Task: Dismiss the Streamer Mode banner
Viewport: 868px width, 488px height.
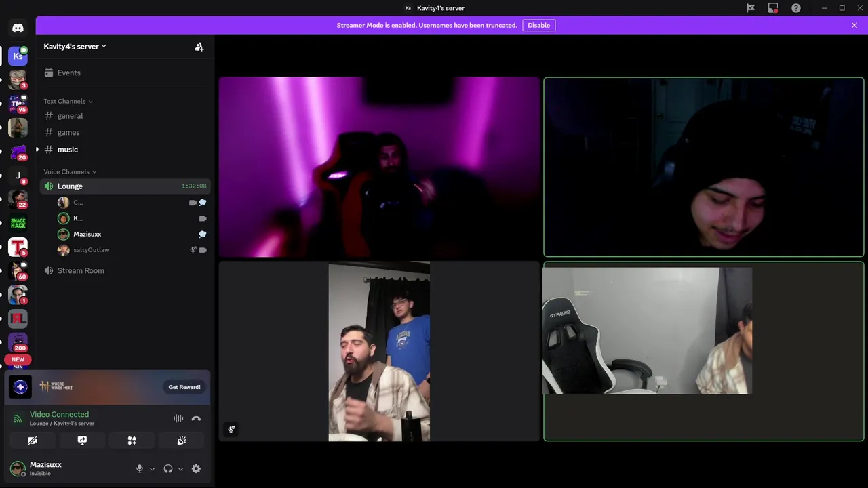Action: pyautogui.click(x=854, y=25)
